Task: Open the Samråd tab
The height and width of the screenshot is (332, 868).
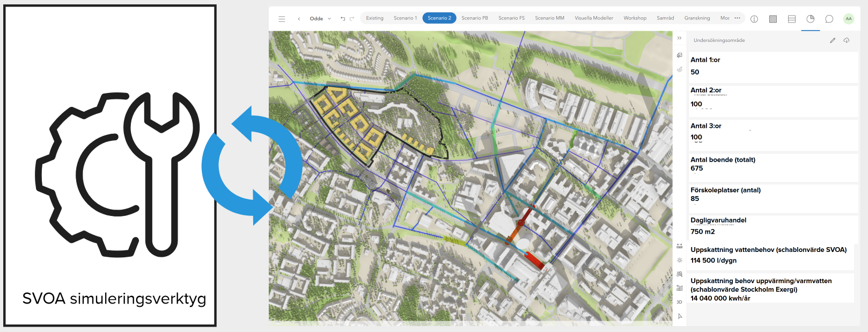Action: pyautogui.click(x=665, y=18)
